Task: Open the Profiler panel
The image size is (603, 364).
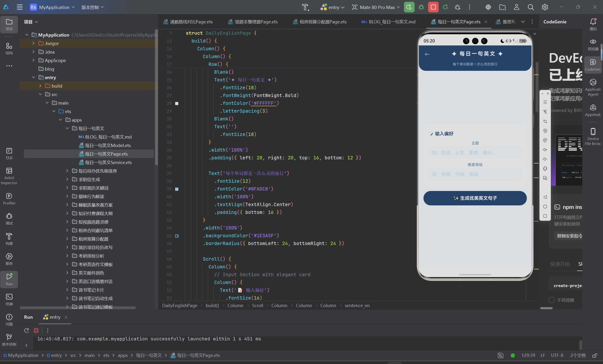Action: coord(9,199)
